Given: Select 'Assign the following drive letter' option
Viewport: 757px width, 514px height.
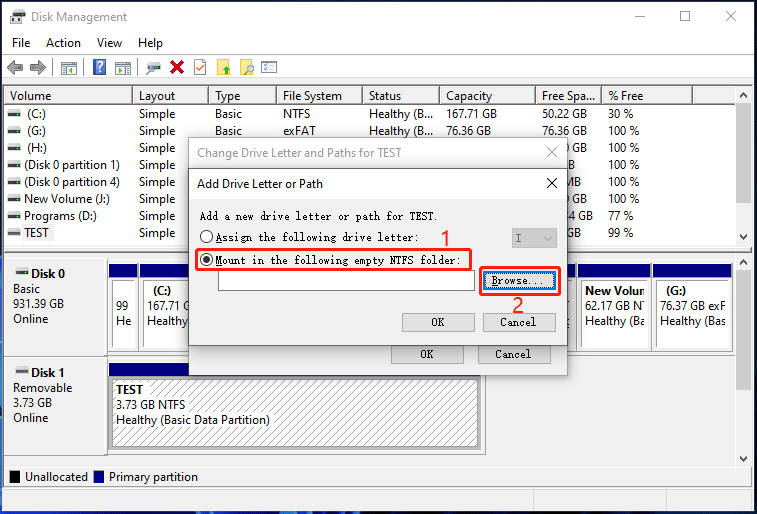Looking at the screenshot, I should point(207,238).
